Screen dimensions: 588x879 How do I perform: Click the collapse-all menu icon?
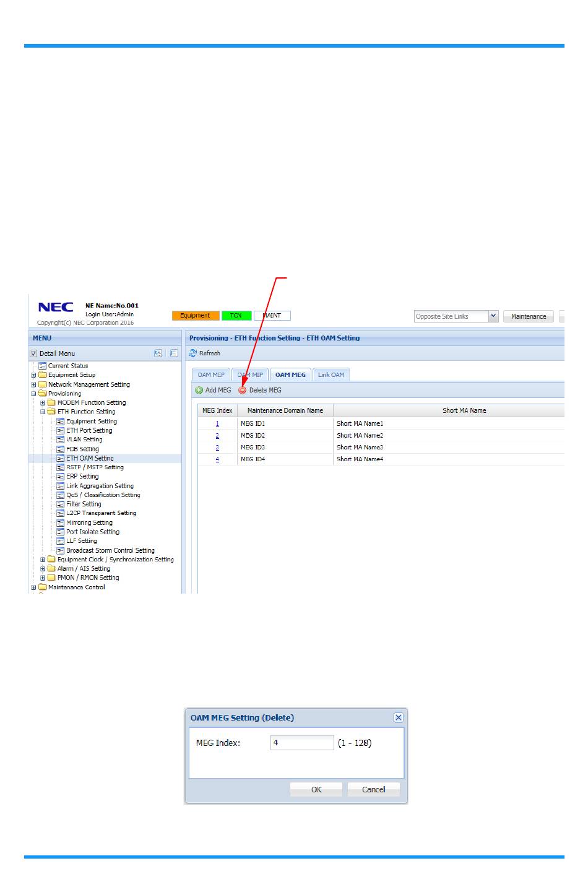[175, 353]
